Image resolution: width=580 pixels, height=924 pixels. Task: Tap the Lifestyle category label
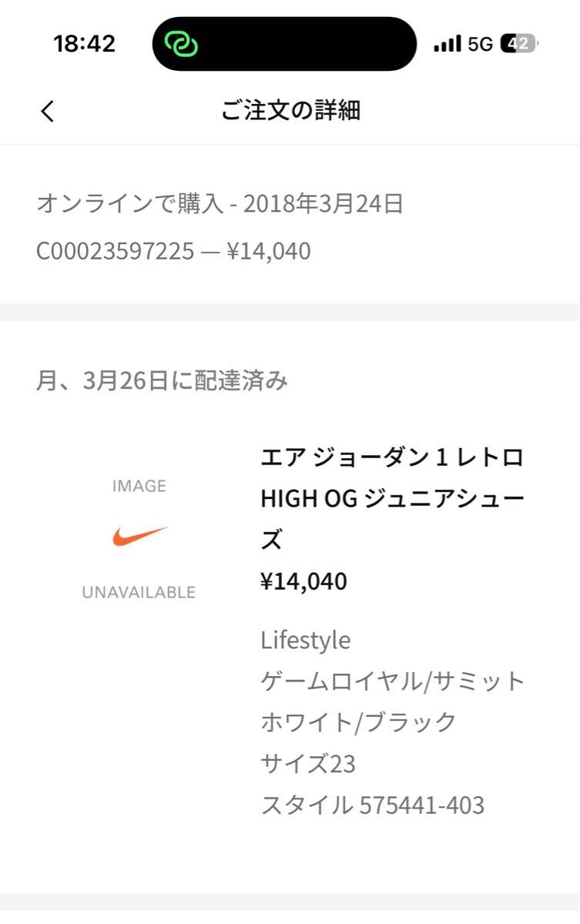(x=305, y=640)
